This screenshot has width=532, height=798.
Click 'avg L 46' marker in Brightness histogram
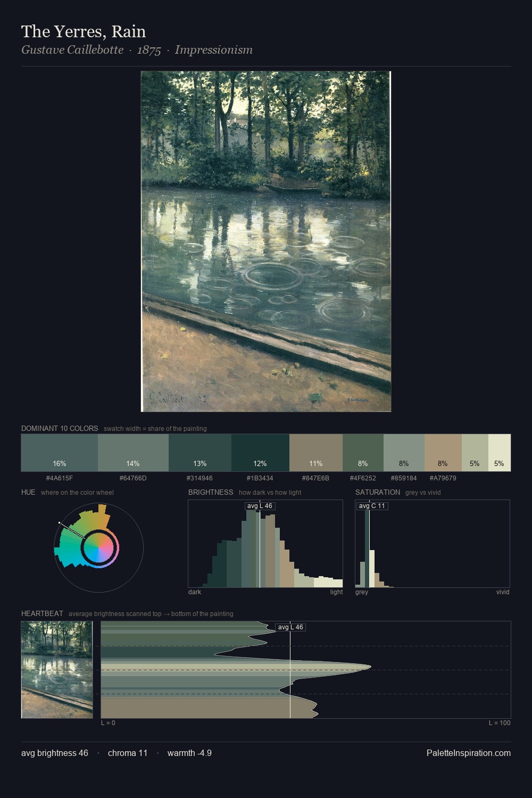tap(260, 506)
